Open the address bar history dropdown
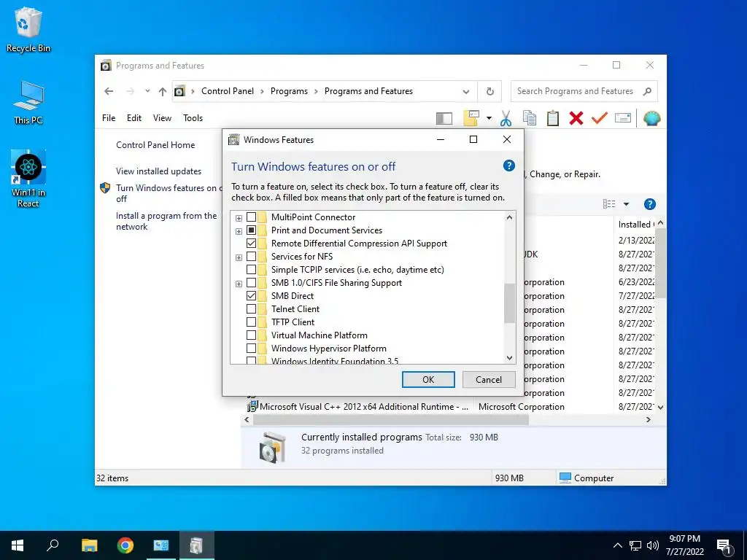 pyautogui.click(x=466, y=91)
